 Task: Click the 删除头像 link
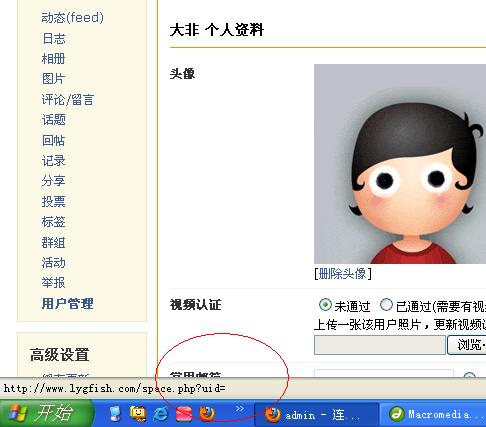click(342, 274)
